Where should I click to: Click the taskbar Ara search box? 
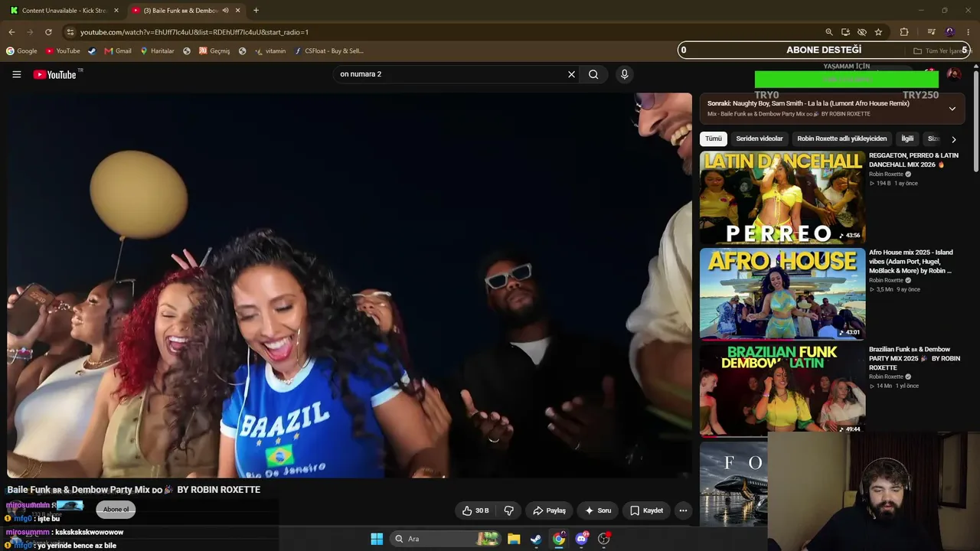[x=446, y=539]
